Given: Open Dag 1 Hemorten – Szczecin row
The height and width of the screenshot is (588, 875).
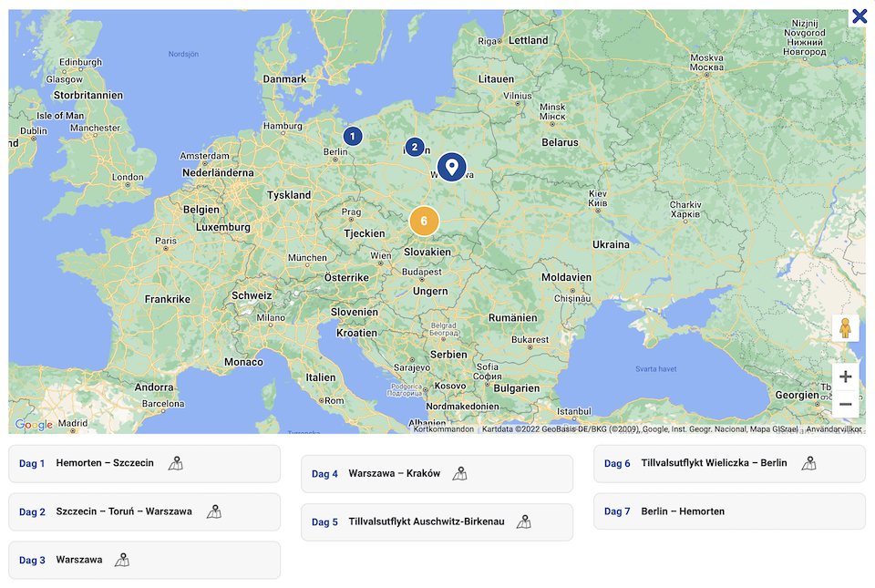Looking at the screenshot, I should (x=145, y=464).
